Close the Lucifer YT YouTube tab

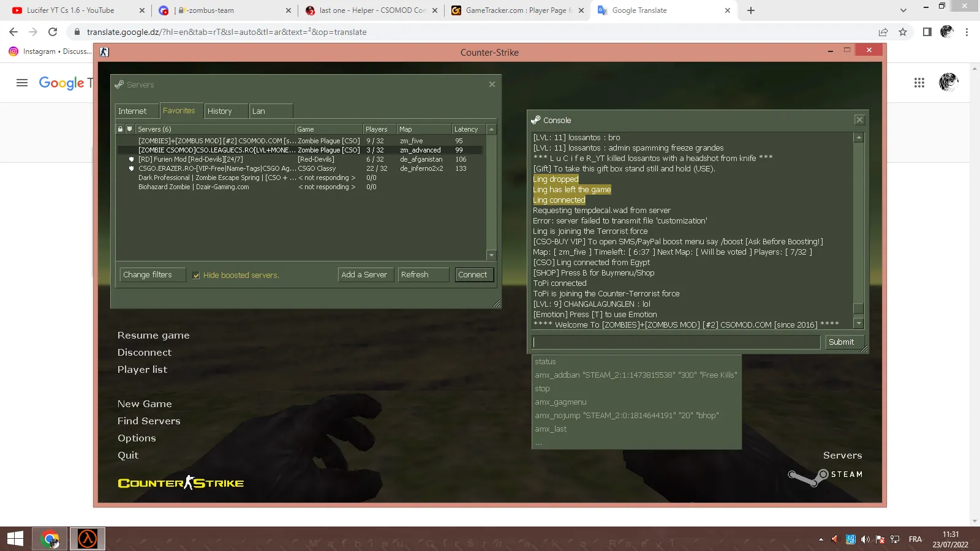coord(142,10)
